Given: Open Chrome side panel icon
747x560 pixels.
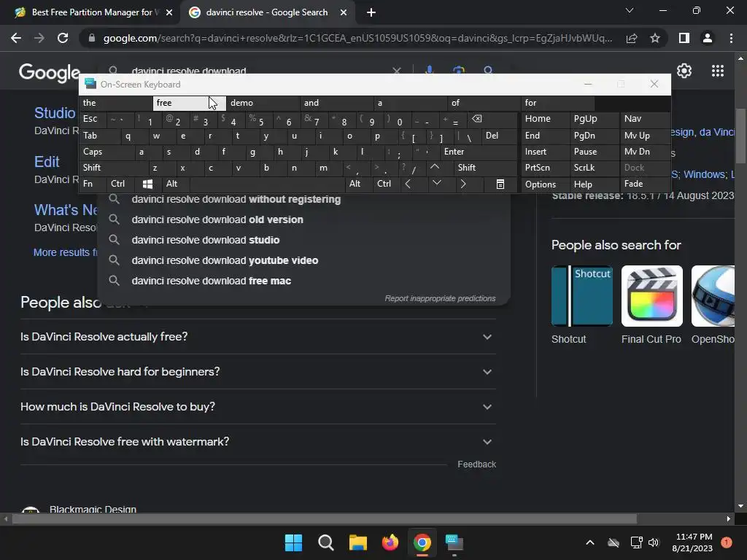Looking at the screenshot, I should coord(684,38).
